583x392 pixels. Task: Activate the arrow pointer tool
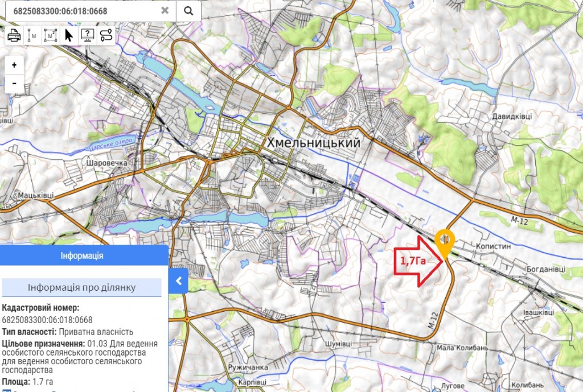click(x=69, y=35)
